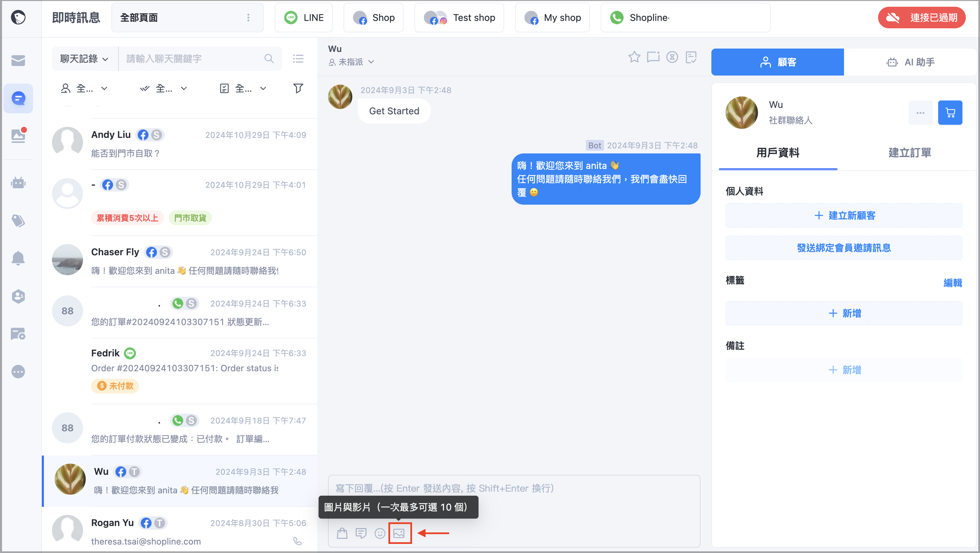Switch to the AI 助手 tab
The image size is (980, 553).
tap(910, 62)
